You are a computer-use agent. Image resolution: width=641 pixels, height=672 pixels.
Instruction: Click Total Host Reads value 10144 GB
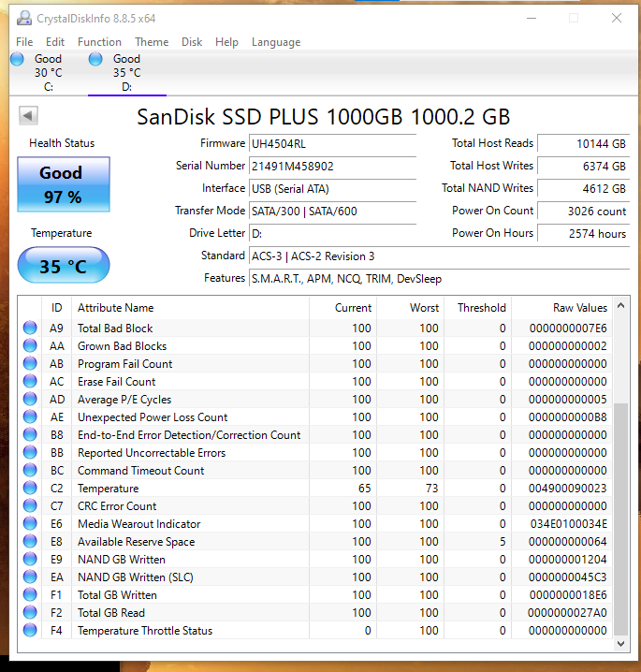(x=583, y=143)
